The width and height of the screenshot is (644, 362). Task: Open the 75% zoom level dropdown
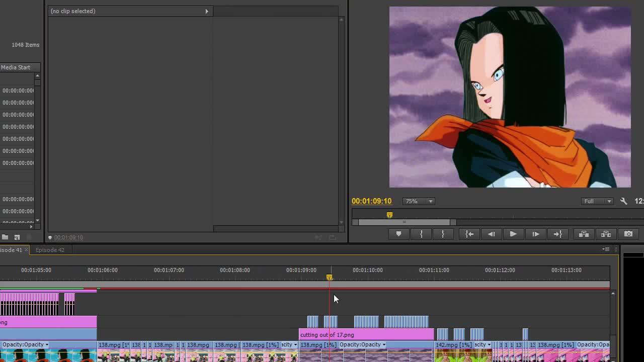(x=419, y=201)
